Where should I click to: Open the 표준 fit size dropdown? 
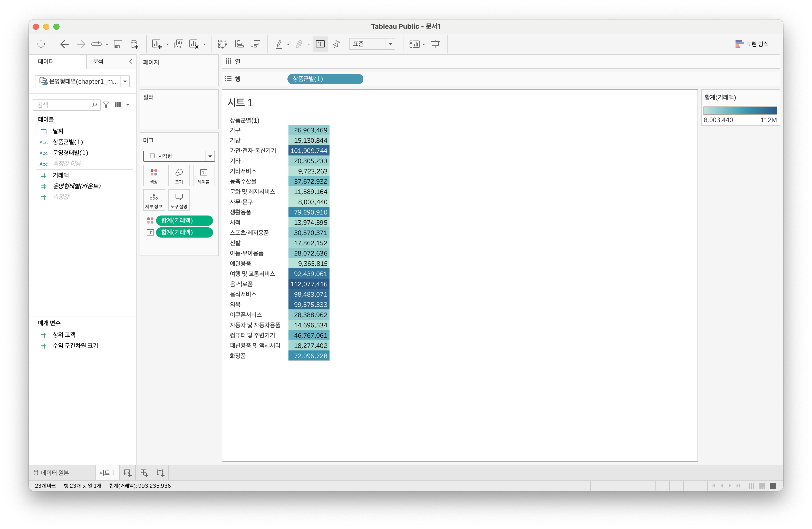372,44
